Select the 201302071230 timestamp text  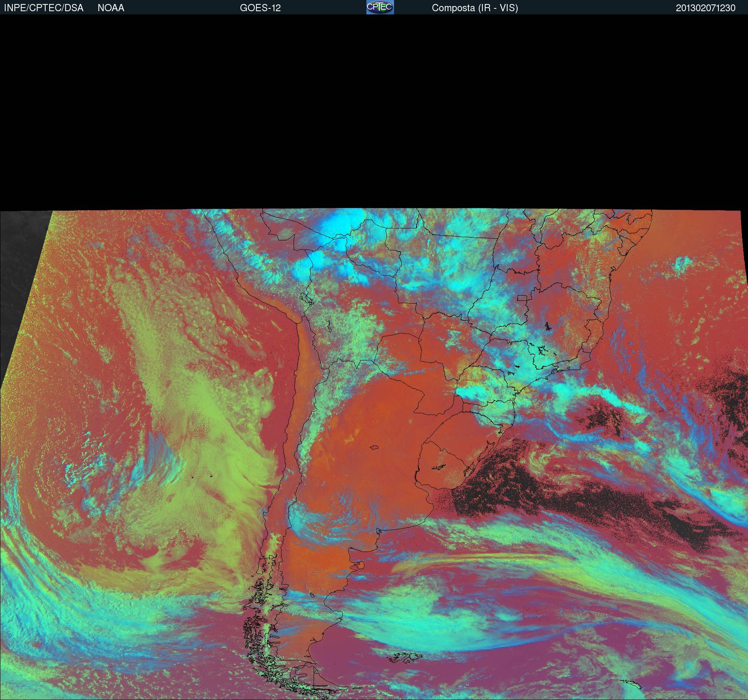click(706, 8)
